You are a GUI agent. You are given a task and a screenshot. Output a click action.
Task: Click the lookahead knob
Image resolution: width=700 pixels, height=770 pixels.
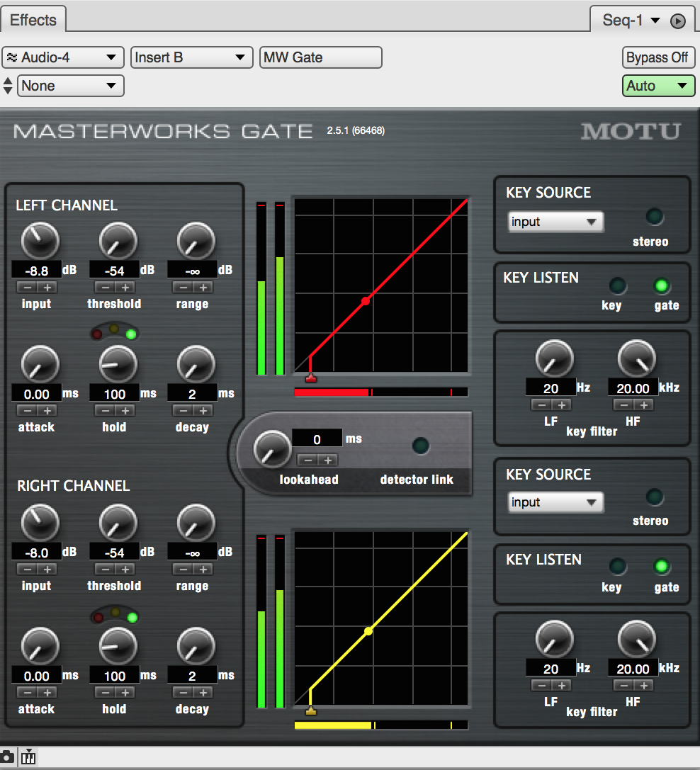[x=273, y=449]
